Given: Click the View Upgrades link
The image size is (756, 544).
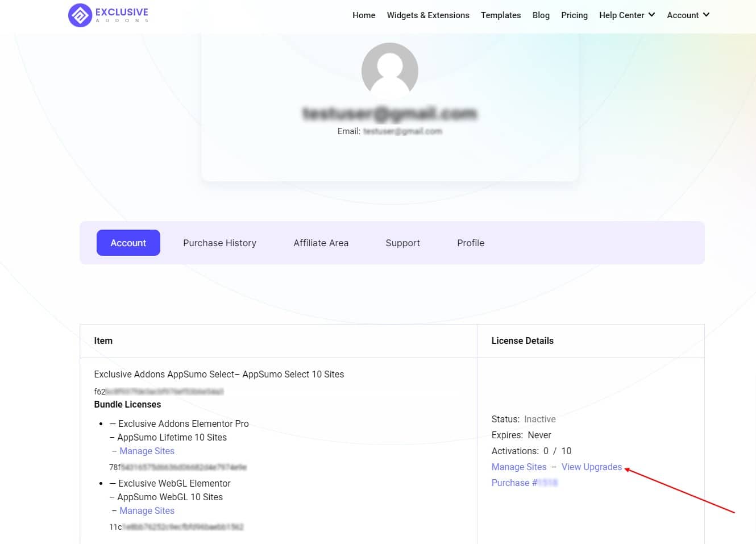Looking at the screenshot, I should click(x=592, y=467).
